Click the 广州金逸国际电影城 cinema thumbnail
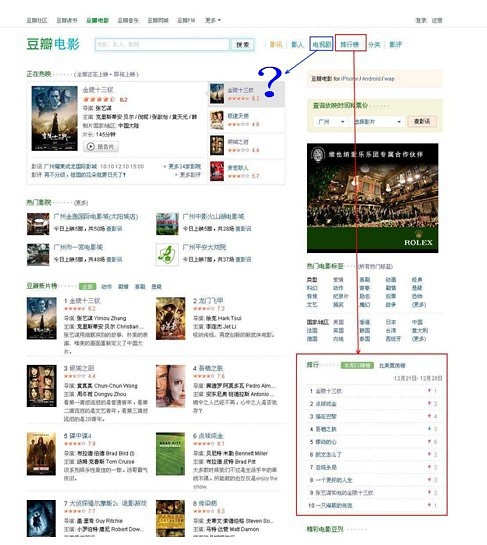This screenshot has width=487, height=545. pos(38,224)
